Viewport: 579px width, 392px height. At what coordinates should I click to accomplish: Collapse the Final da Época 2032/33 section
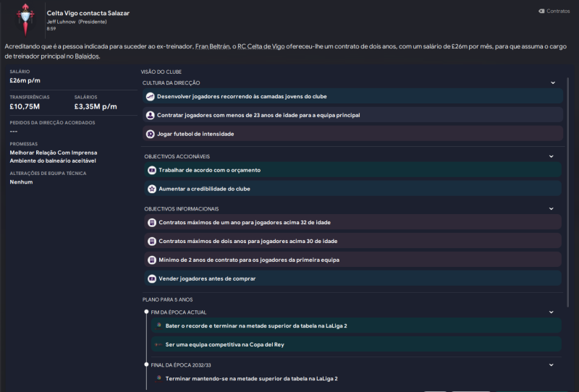click(551, 365)
